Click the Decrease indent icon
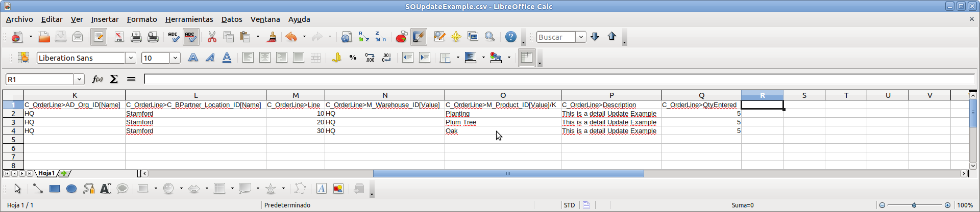This screenshot has height=212, width=980. click(407, 58)
